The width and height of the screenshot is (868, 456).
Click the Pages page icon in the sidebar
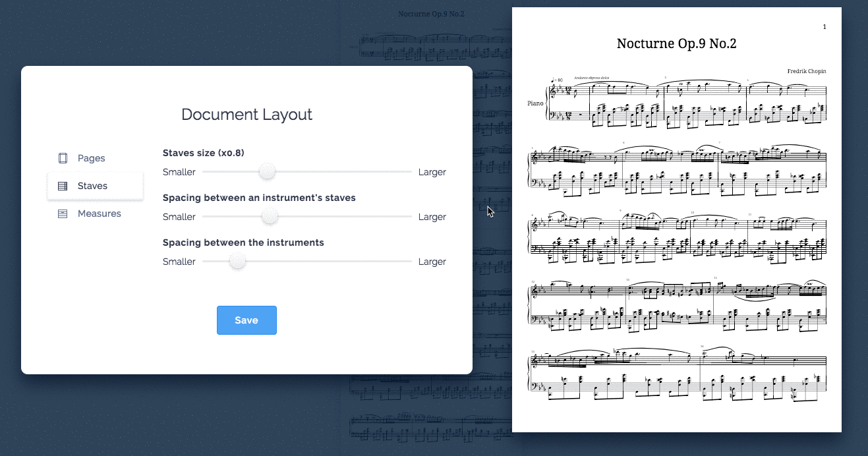click(x=63, y=158)
